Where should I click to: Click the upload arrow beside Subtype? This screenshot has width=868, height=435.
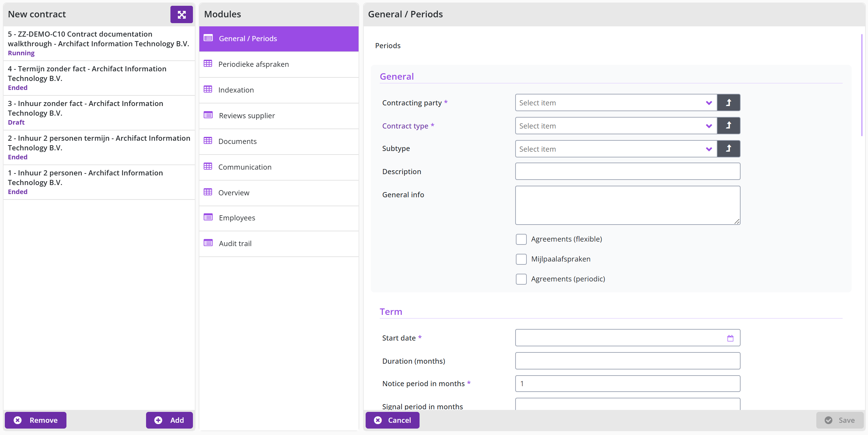click(728, 149)
